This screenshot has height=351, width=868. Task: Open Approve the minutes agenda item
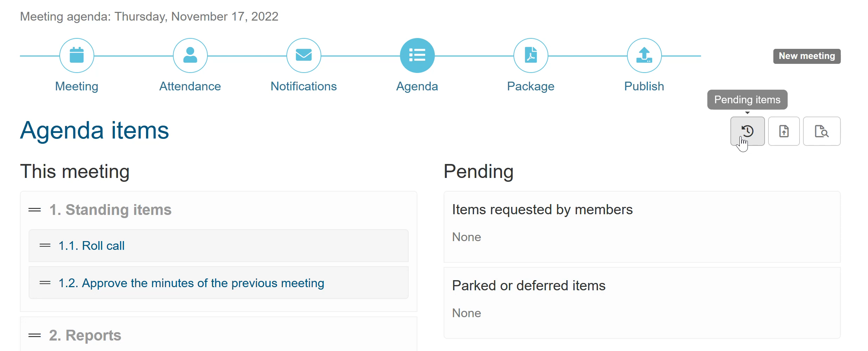point(191,283)
